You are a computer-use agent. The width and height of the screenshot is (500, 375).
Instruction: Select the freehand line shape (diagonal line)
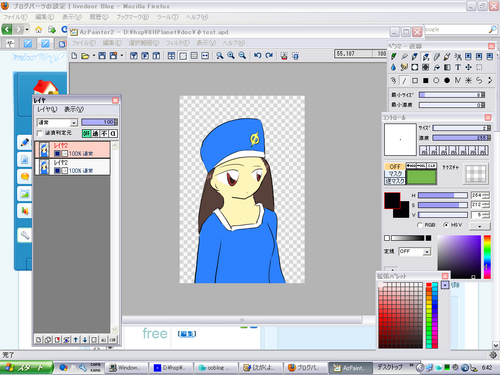(x=404, y=80)
